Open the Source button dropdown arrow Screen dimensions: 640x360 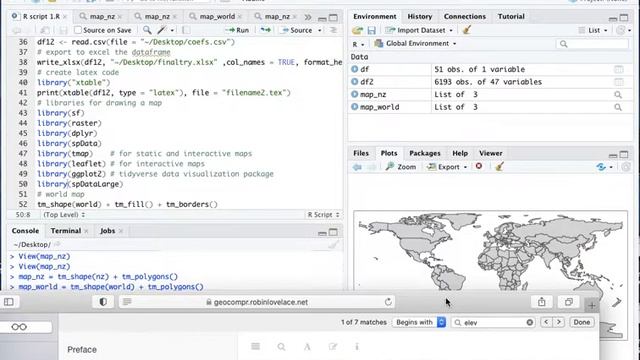click(320, 30)
